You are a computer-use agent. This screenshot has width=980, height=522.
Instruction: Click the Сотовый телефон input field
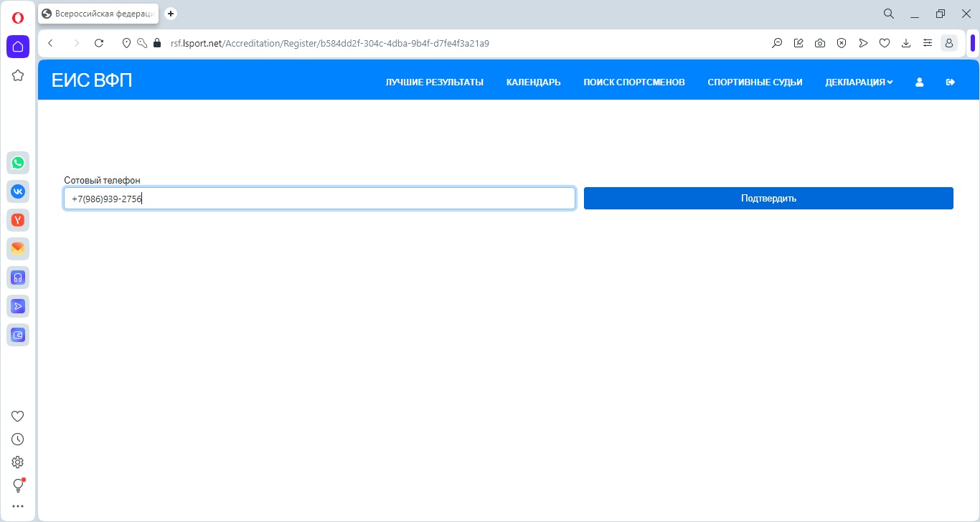pos(319,199)
